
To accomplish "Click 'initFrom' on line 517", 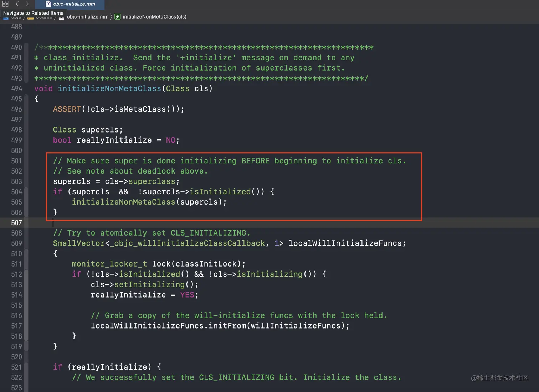I will coord(227,326).
